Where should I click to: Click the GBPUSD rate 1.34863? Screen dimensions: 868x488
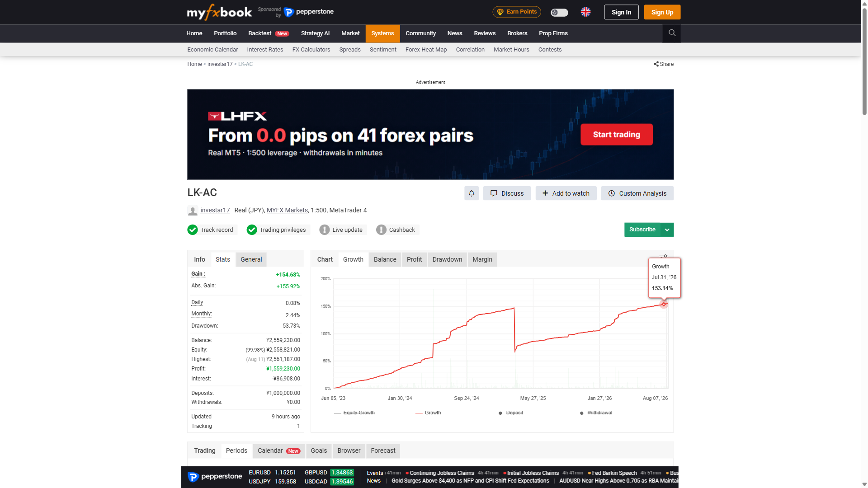(342, 473)
